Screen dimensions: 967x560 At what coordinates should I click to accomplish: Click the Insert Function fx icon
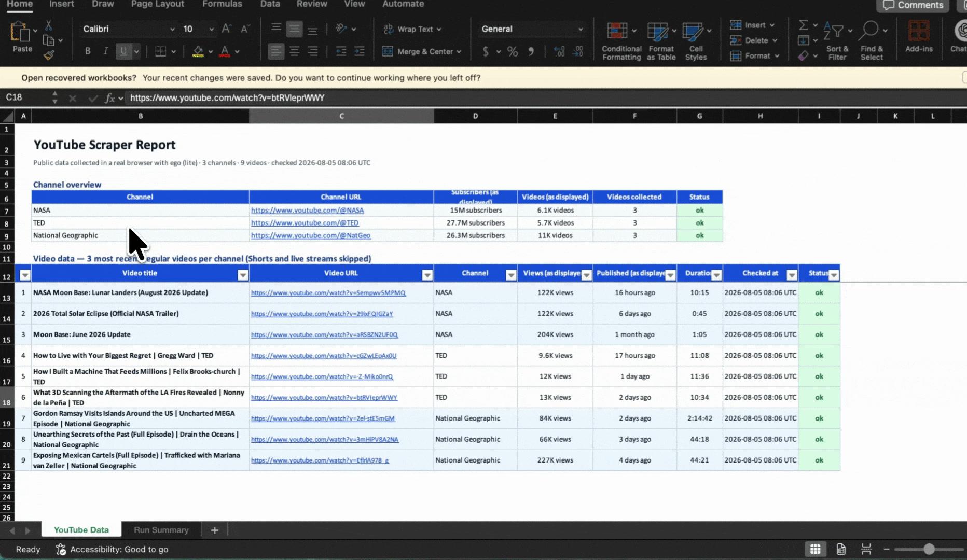(109, 98)
